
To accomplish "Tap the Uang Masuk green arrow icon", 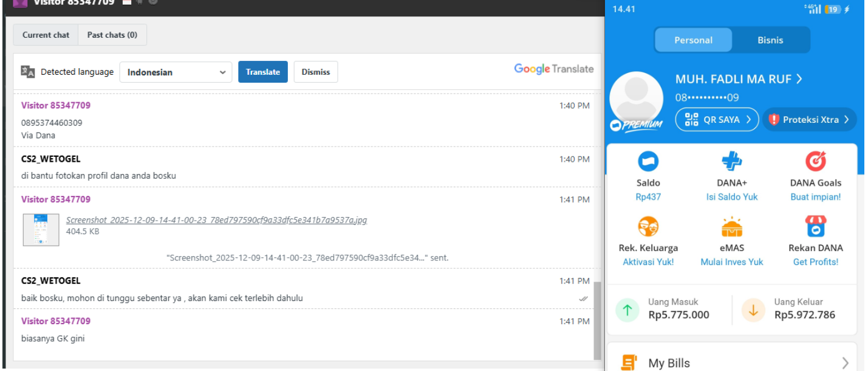I will coord(627,310).
